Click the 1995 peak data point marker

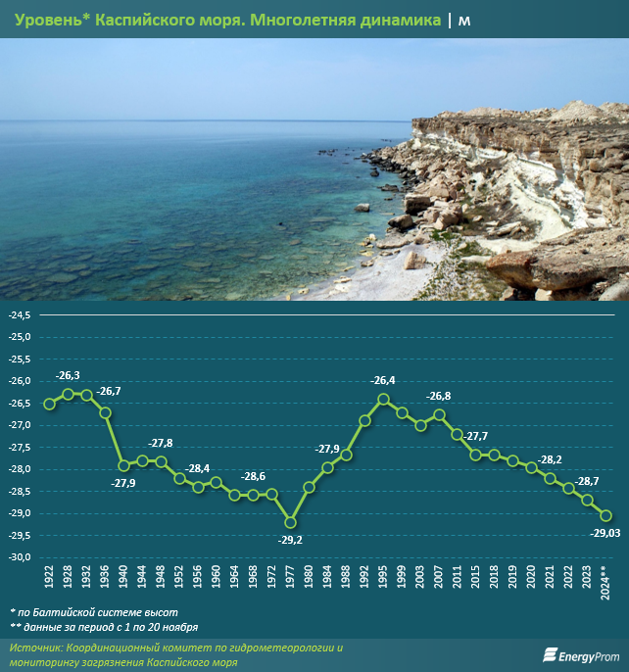click(x=383, y=400)
